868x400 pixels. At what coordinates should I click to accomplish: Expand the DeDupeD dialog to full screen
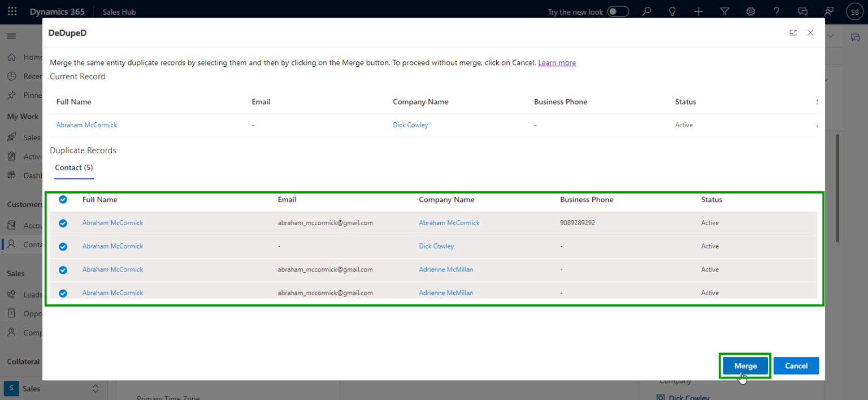point(793,33)
